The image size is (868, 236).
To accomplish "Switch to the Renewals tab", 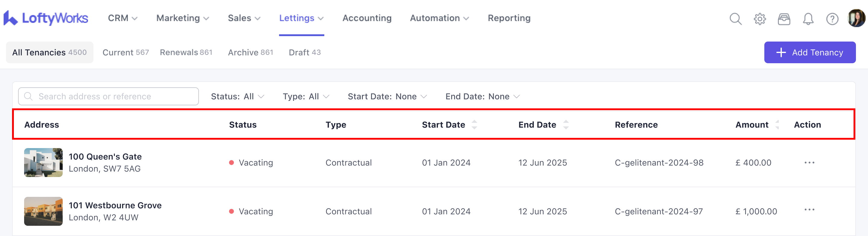I will pos(186,52).
